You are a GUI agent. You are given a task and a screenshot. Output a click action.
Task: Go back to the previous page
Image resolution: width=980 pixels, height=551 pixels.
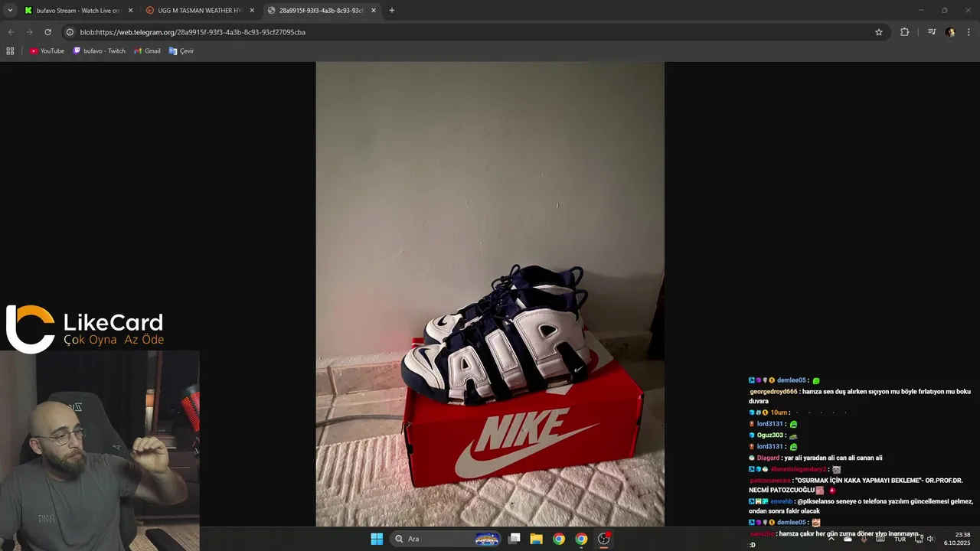[11, 32]
